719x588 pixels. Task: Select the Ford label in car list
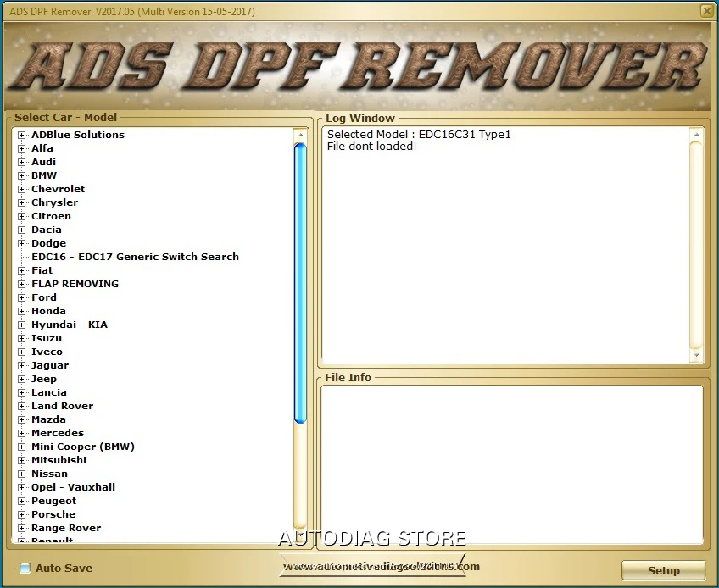(x=44, y=297)
